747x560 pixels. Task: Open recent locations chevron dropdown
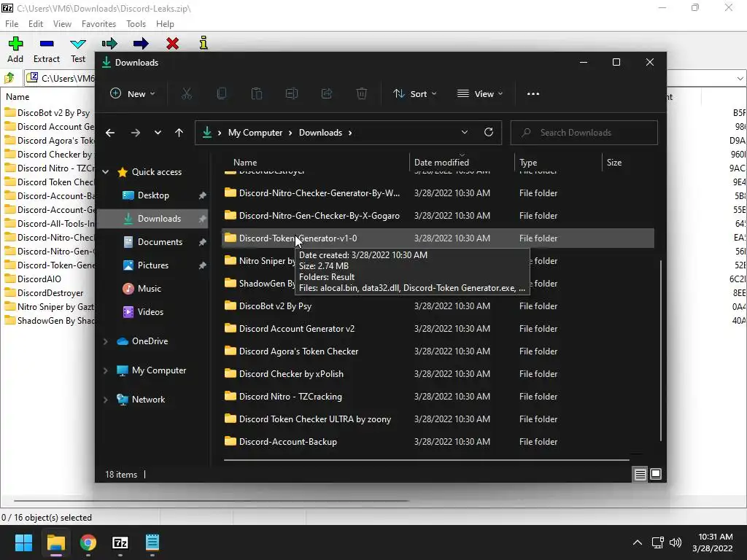point(158,133)
